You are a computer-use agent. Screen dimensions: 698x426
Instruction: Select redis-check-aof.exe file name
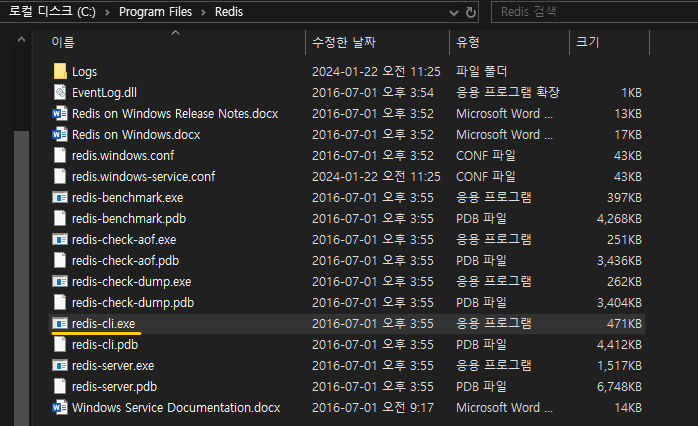(x=124, y=239)
